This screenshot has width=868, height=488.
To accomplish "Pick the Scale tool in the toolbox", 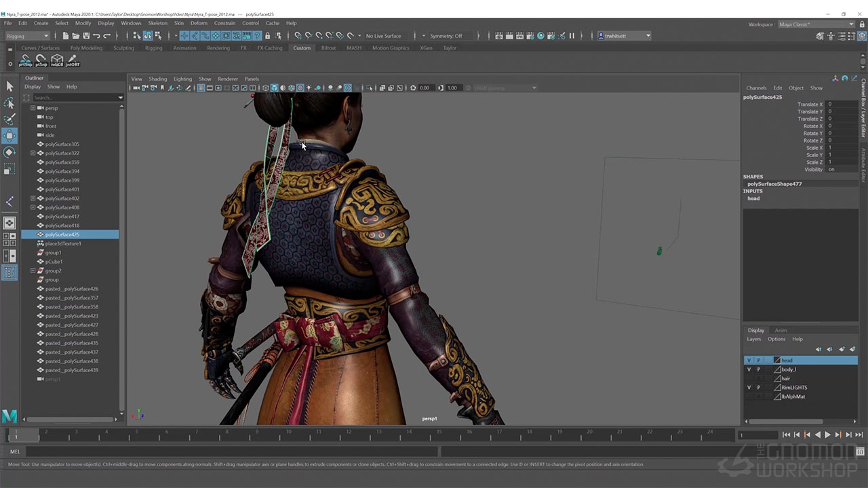I will pyautogui.click(x=9, y=169).
